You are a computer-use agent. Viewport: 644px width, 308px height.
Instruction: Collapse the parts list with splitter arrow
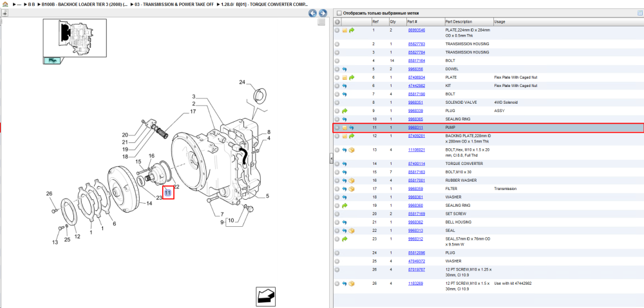coord(331,159)
